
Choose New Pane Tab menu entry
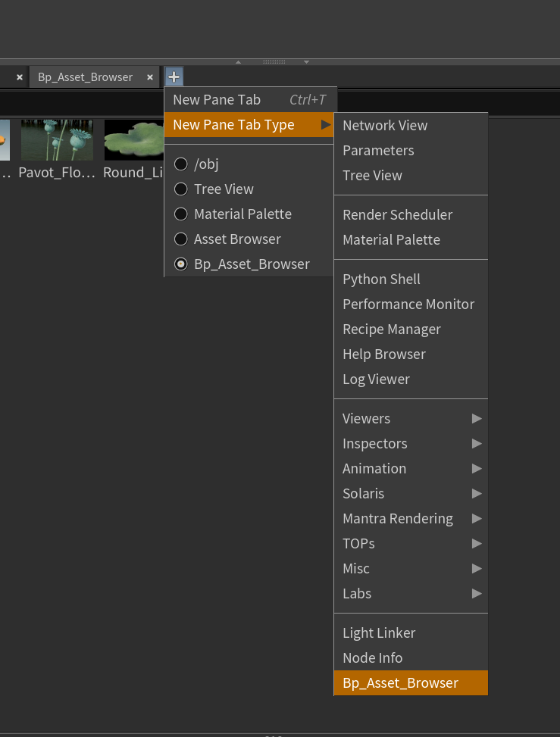coord(217,100)
